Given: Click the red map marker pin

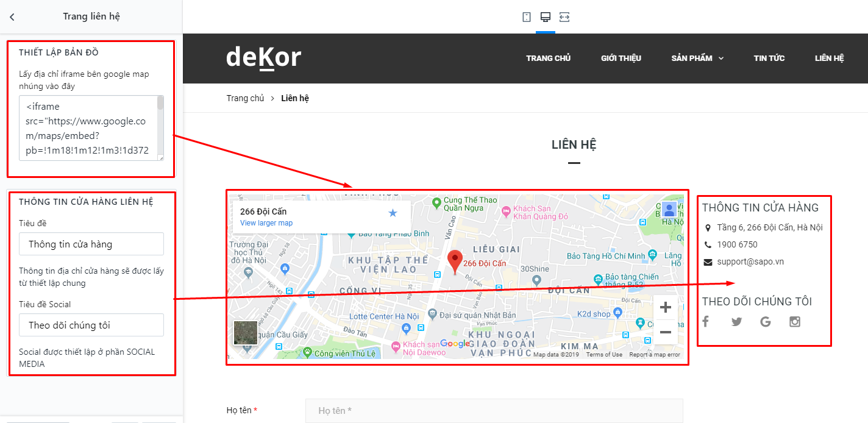Looking at the screenshot, I should tap(455, 262).
